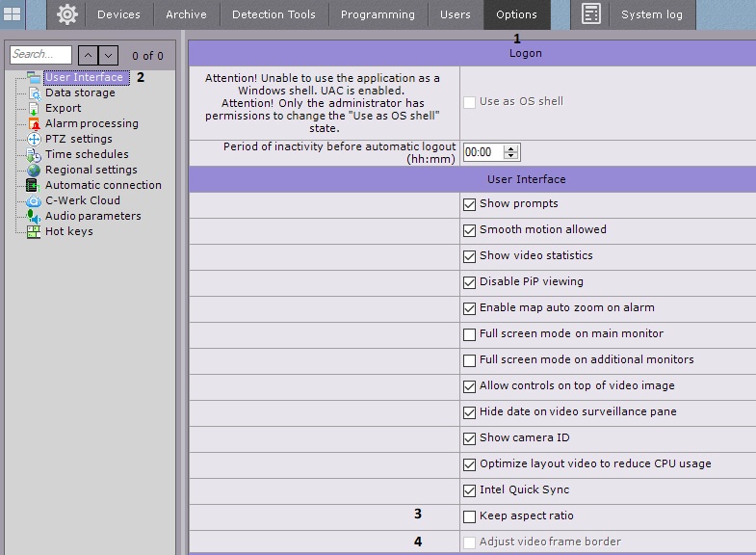Click the Regional settings globe icon
Image resolution: width=756 pixels, height=555 pixels.
coord(34,171)
